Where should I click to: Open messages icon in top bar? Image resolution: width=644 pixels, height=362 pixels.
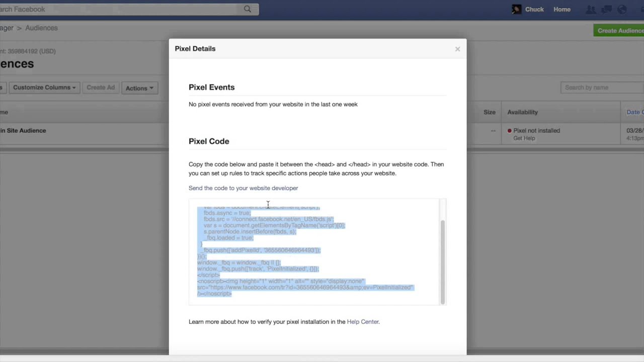tap(606, 9)
